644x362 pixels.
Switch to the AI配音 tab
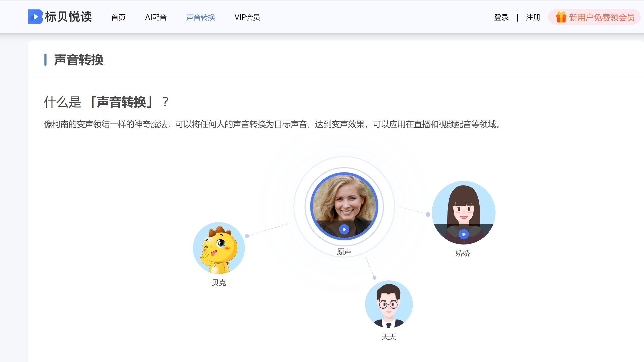pyautogui.click(x=156, y=17)
